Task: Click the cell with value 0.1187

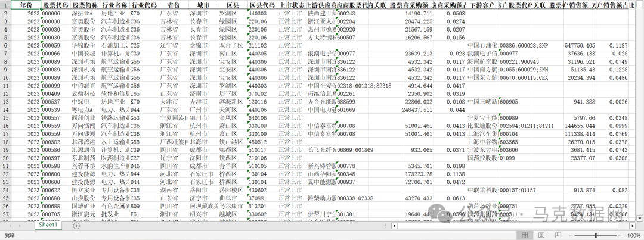Action: (x=612, y=45)
